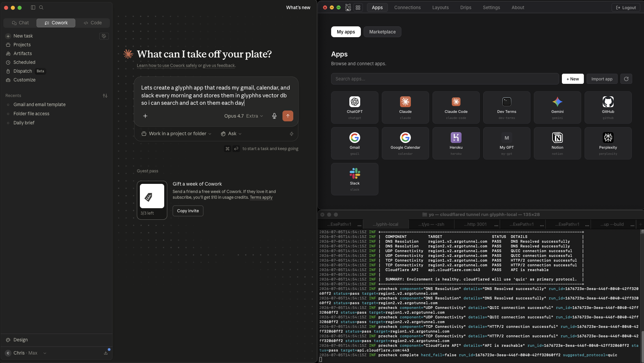644x363 pixels.
Task: Open the Projects sidebar item
Action: 22,45
